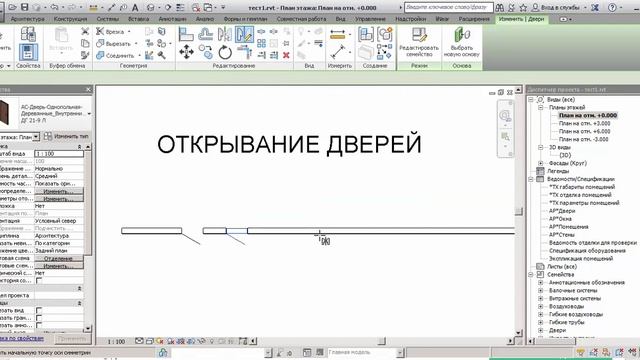
Task: Open the Autodesk Exchange Apps X icon
Action: pyautogui.click(x=595, y=7)
